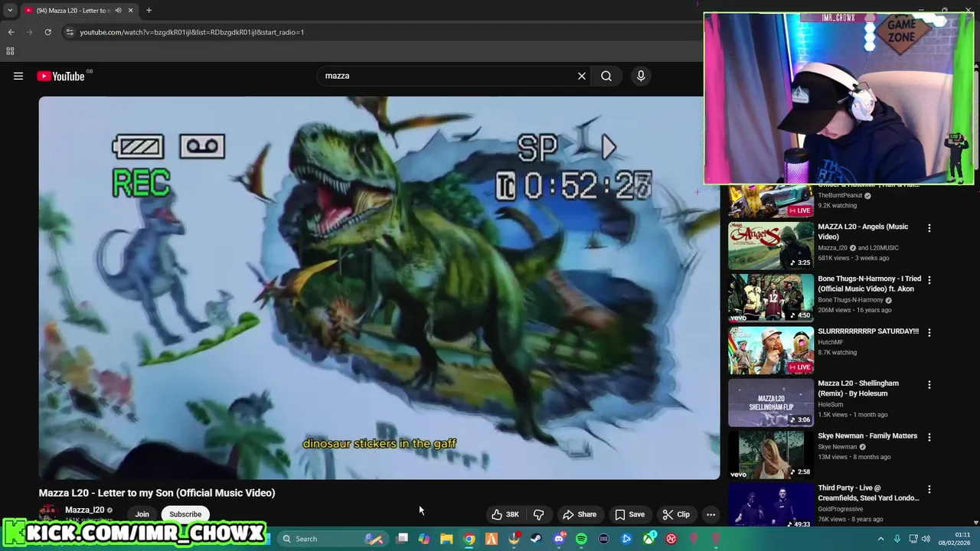Screen dimensions: 980x551
Task: Save the video to a playlist
Action: [629, 514]
